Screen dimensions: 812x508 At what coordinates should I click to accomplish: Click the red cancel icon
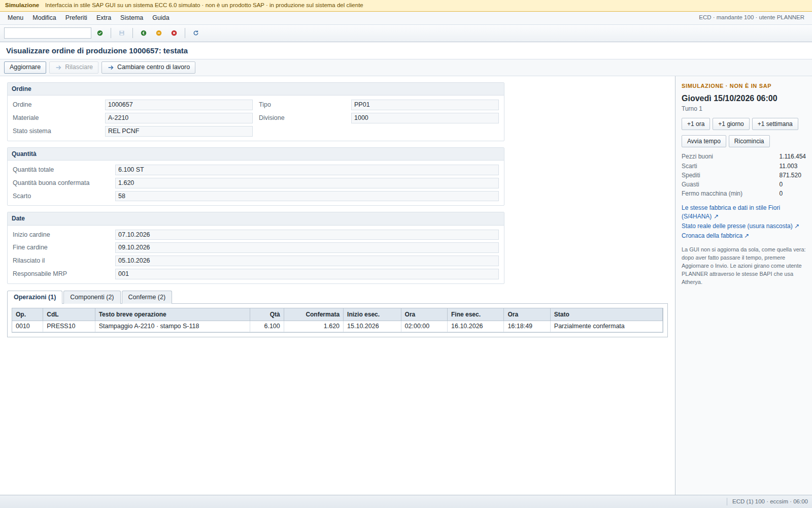pos(174,33)
